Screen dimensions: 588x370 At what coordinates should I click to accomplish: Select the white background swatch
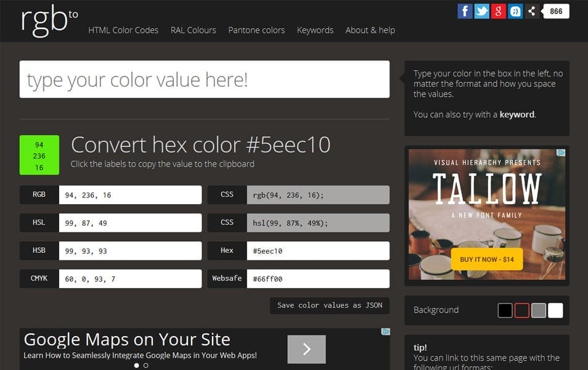pos(555,310)
